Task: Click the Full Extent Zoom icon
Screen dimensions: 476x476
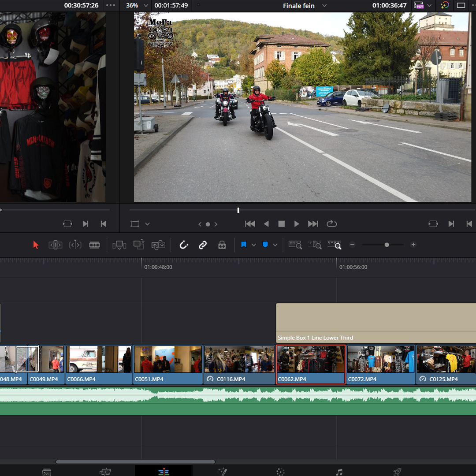Action: 295,245
